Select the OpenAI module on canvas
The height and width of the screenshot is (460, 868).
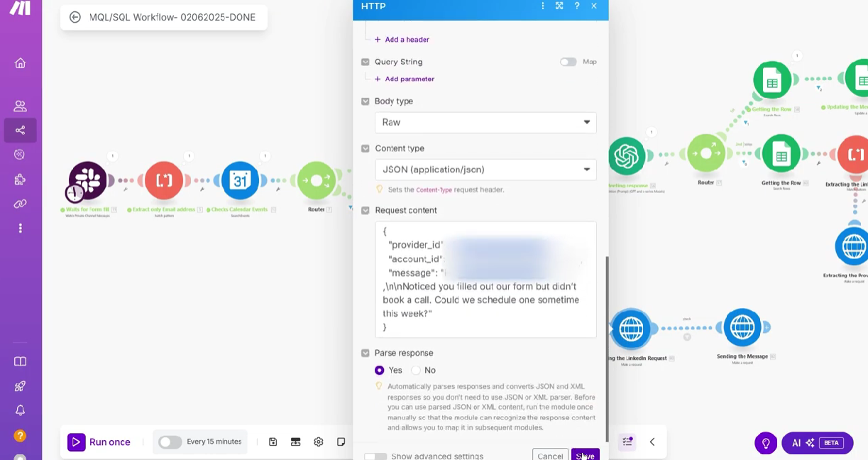[627, 156]
